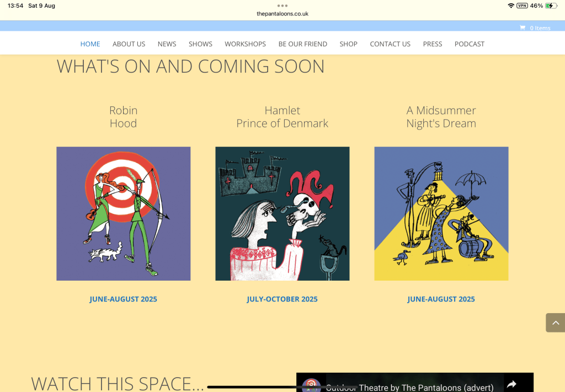Image resolution: width=565 pixels, height=392 pixels.
Task: Open the HOME menu item
Action: (90, 44)
